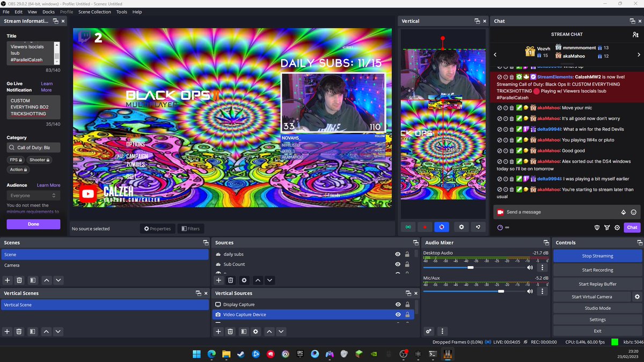Select the Camera scene
This screenshot has height=362, width=644.
[x=105, y=265]
